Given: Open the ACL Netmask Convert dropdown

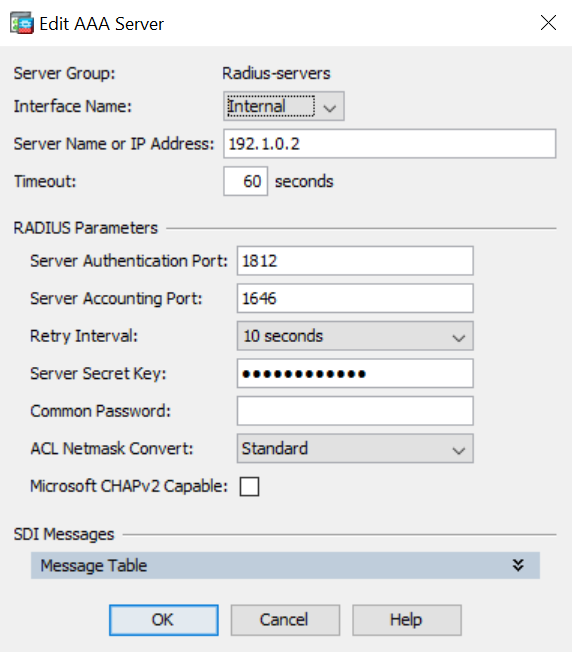Looking at the screenshot, I should click(355, 448).
